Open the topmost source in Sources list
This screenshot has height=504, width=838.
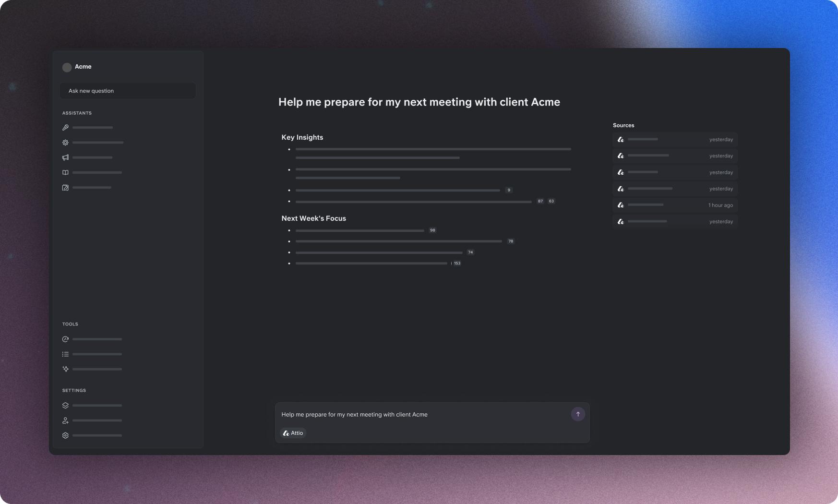675,140
